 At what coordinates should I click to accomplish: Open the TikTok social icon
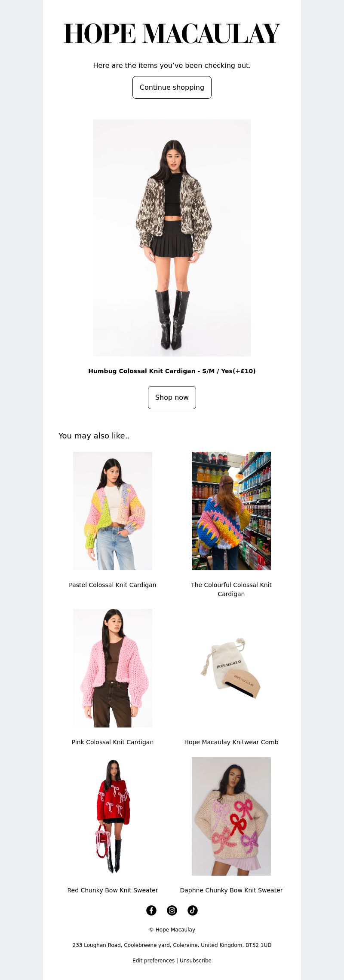pyautogui.click(x=193, y=910)
